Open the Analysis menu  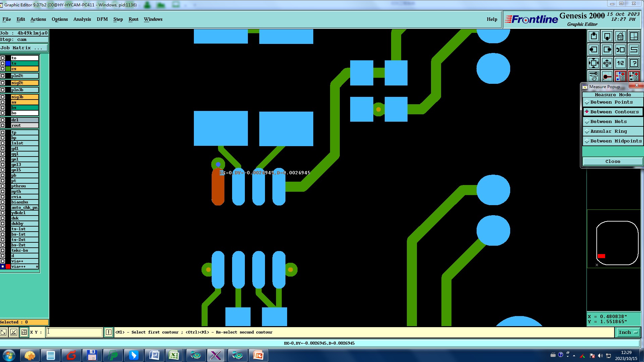tap(82, 19)
